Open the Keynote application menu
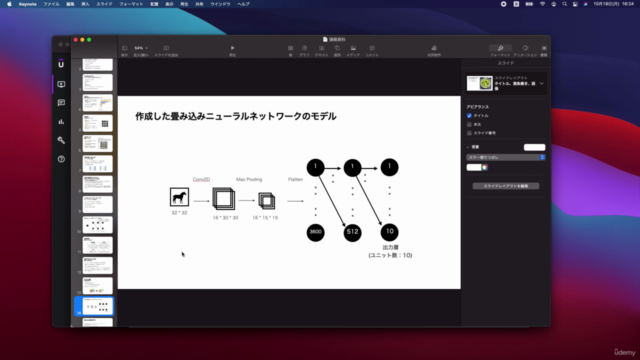 tap(28, 4)
